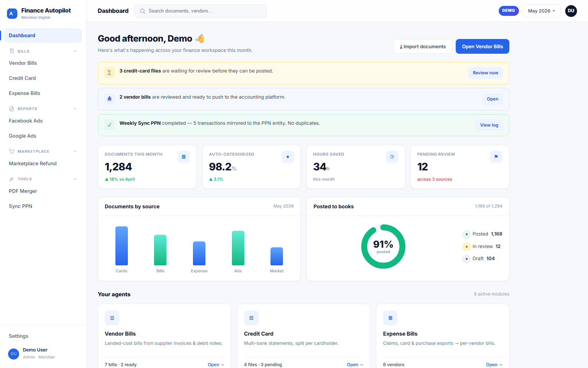Click the Demo User profile name
588x368 pixels.
35,350
